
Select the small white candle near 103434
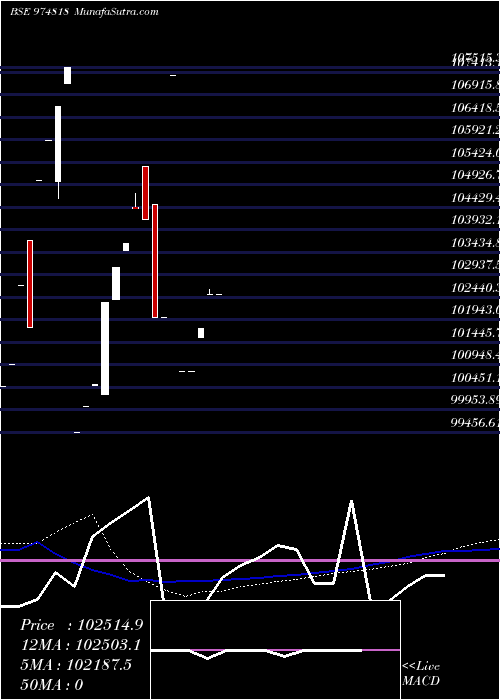126,247
